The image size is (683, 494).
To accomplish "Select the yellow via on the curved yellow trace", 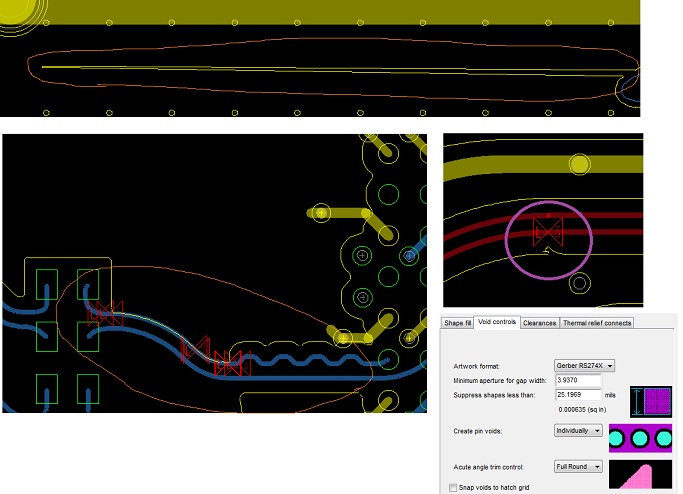I will (x=578, y=163).
